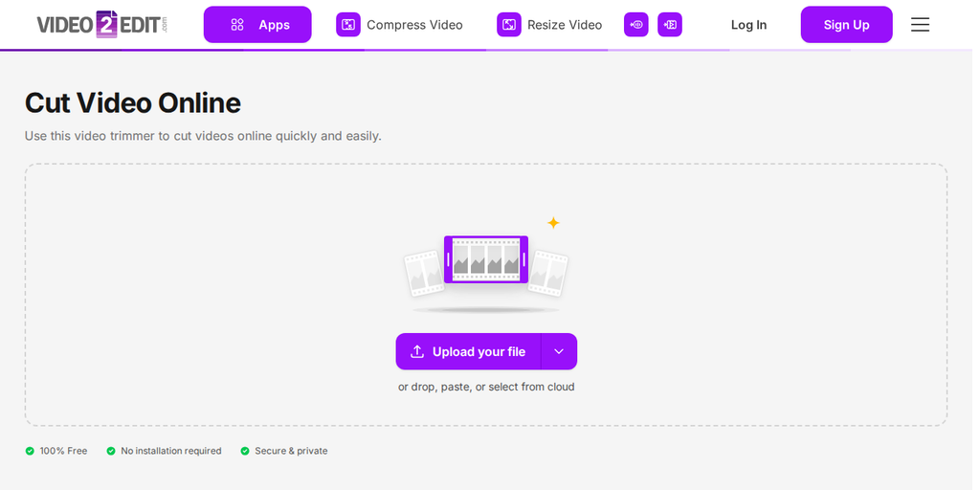Click the Compress Video purple icon
Screen dimensions: 980x490
click(x=348, y=25)
